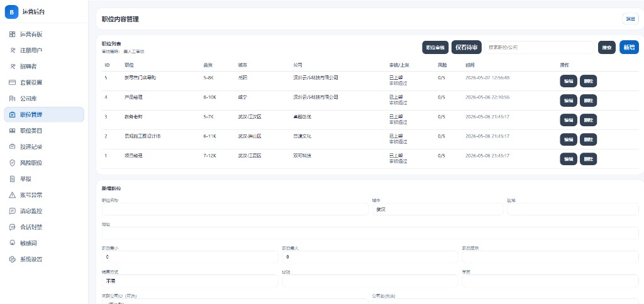The height and width of the screenshot is (304, 644).
Task: Click the 城市 field containing 武汉
Action: (438, 209)
